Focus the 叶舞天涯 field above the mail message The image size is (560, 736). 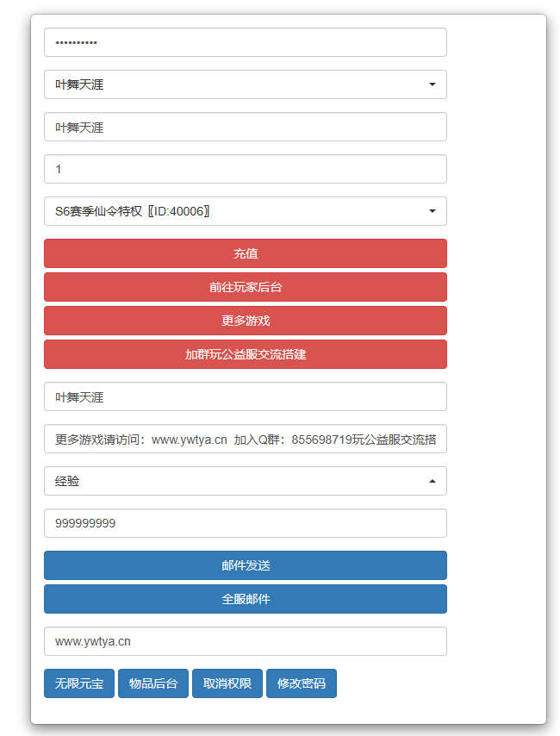tap(245, 396)
